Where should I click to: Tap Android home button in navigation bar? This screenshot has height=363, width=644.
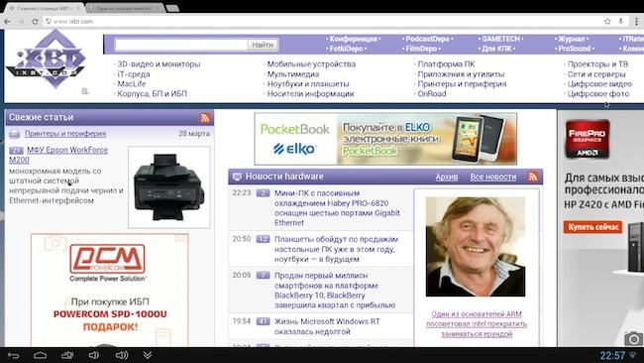pyautogui.click(x=40, y=355)
